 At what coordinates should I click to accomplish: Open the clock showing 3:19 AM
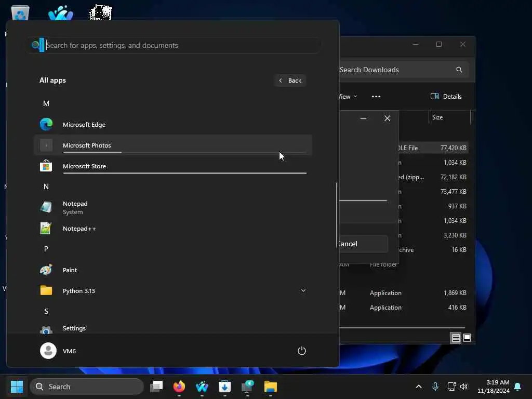[x=494, y=387]
